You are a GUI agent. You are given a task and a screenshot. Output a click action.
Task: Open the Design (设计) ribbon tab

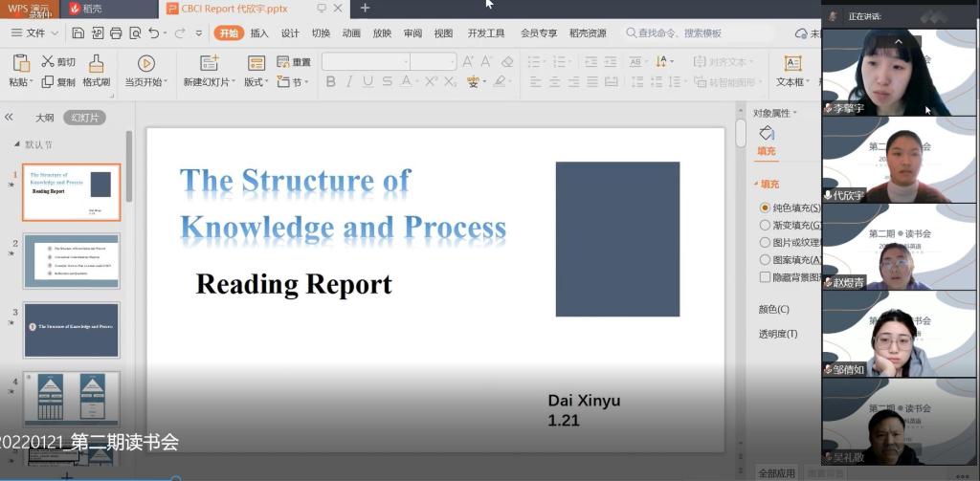click(x=290, y=33)
